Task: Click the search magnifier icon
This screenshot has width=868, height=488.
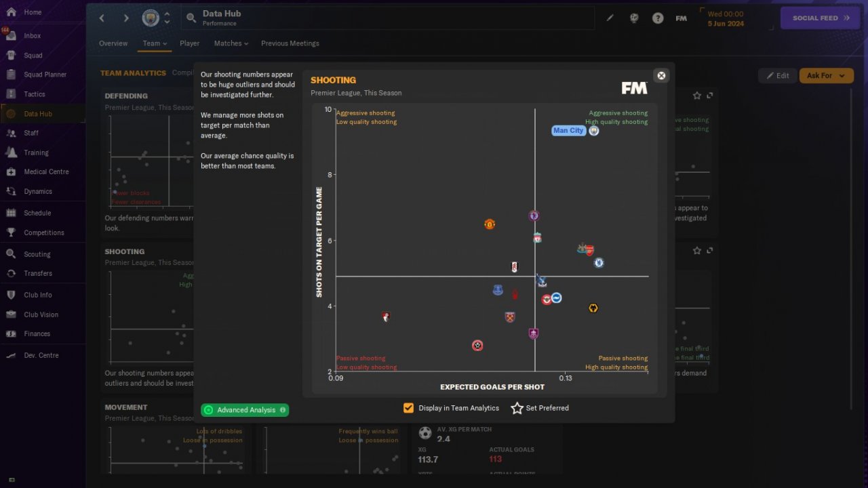Action: (191, 18)
